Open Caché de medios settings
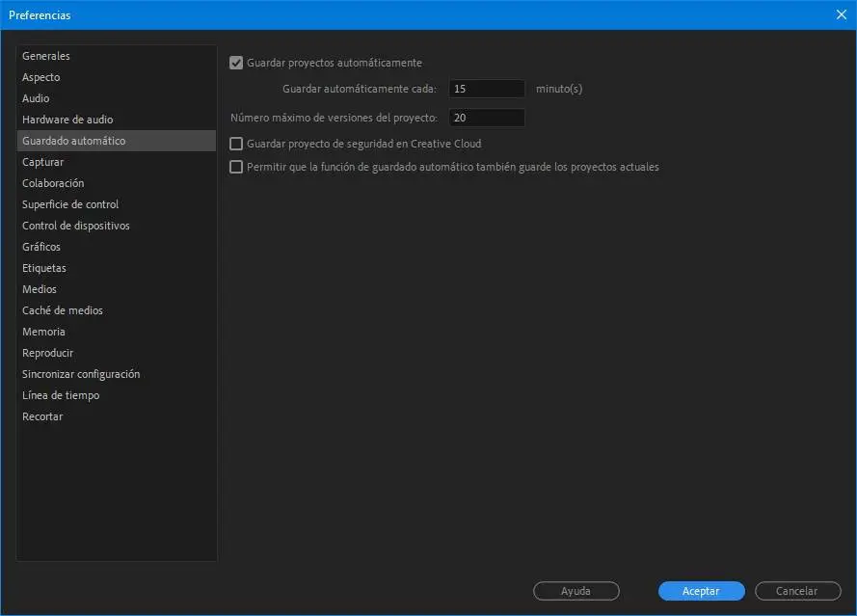 117,310
